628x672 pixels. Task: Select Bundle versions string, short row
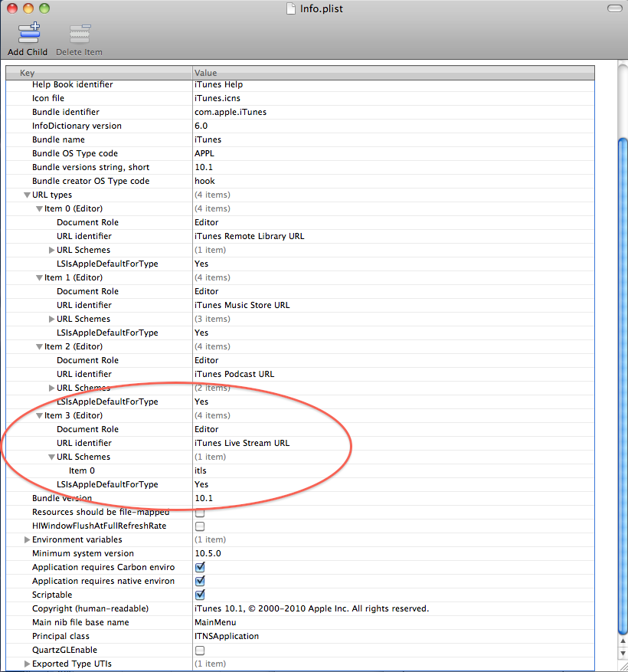tap(300, 167)
